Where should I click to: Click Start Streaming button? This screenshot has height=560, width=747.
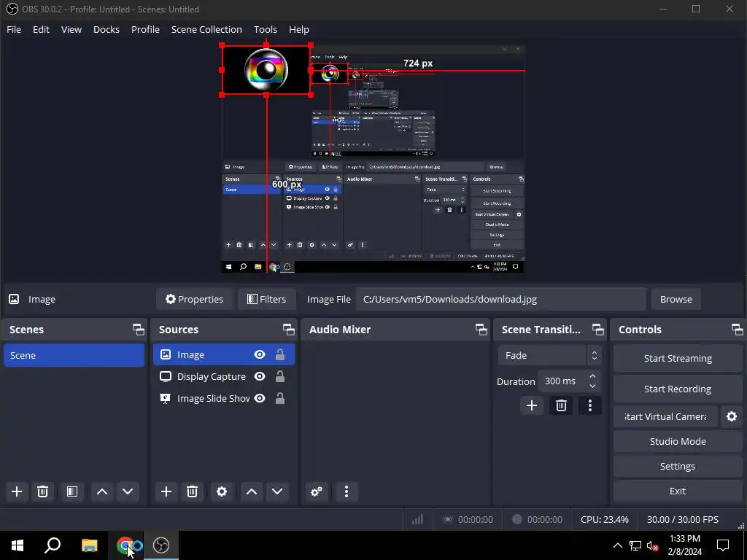678,359
